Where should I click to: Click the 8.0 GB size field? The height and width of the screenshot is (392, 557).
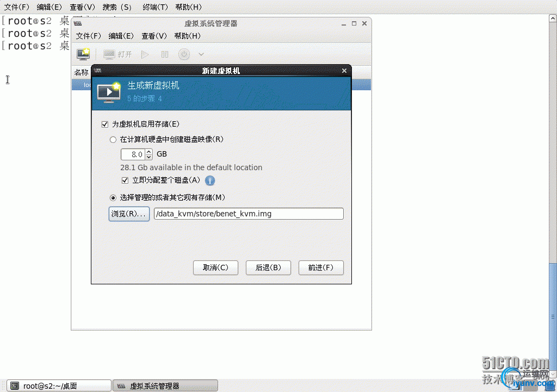133,154
